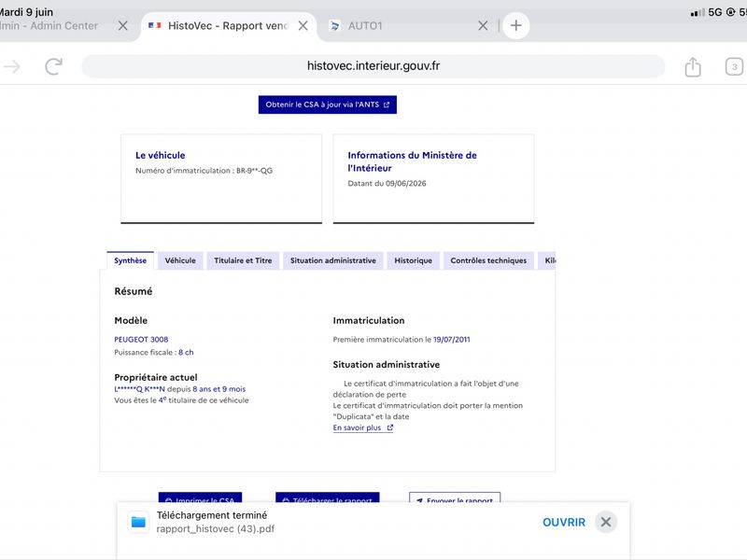The image size is (747, 560).
Task: Open the Véhicule tab
Action: coord(180,260)
